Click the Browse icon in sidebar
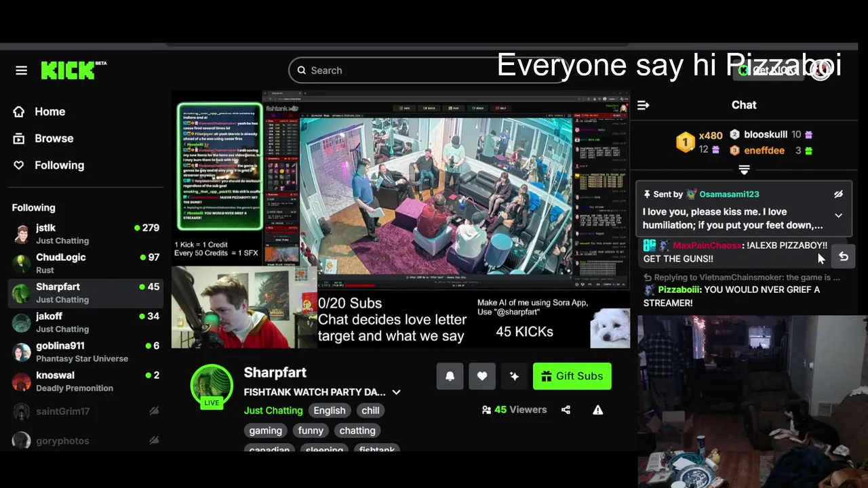The height and width of the screenshot is (488, 868). tap(19, 138)
